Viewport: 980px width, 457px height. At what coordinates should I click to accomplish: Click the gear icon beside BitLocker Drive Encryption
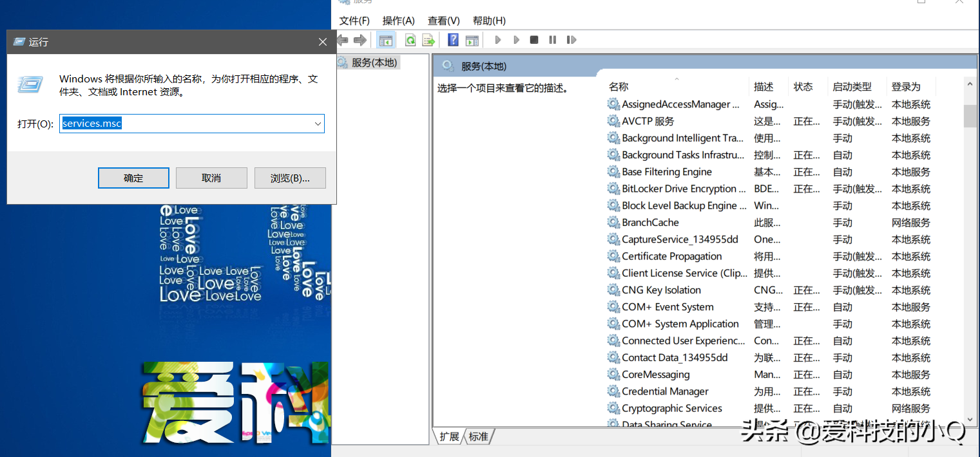point(613,189)
